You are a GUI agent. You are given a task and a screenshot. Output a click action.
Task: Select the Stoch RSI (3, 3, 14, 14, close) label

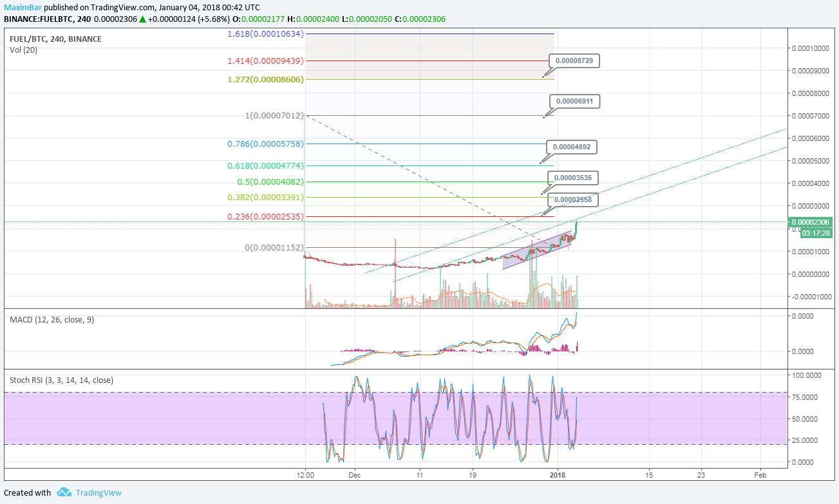pyautogui.click(x=61, y=380)
